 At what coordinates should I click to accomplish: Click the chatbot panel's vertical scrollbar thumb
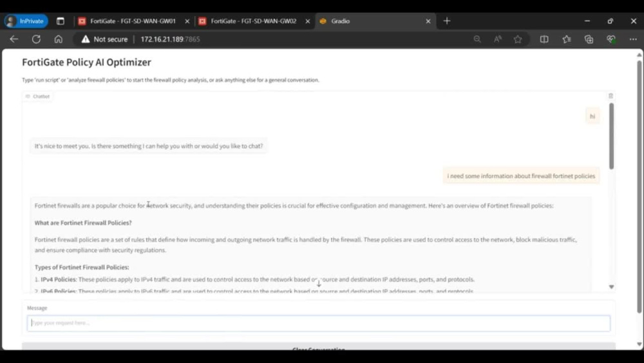click(x=612, y=136)
